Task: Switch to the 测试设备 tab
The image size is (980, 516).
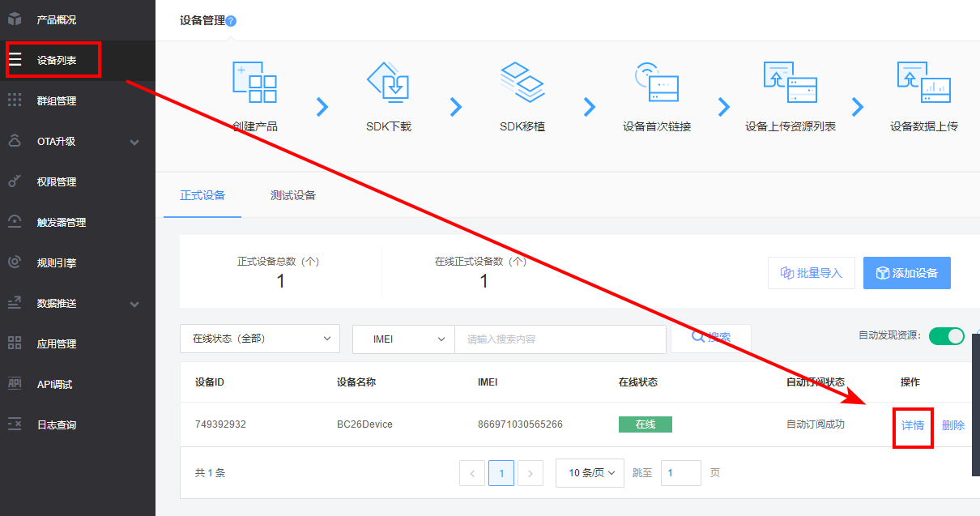Action: [292, 194]
